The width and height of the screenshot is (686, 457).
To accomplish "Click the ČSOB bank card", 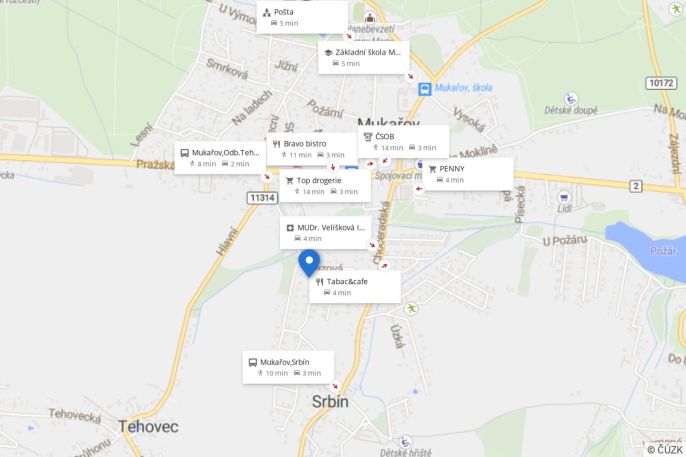I will click(403, 142).
